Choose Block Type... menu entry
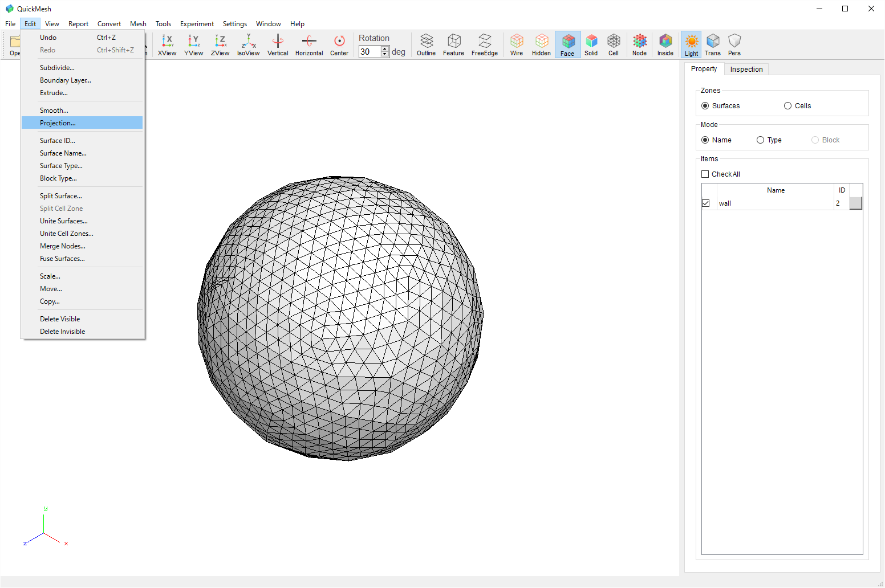885x588 pixels. (82, 178)
